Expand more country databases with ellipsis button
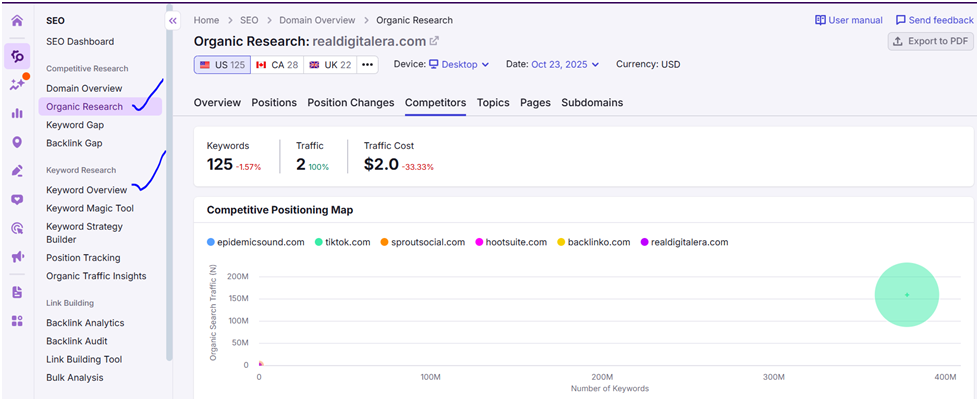Screen dimensions: 979x401 [x=367, y=65]
